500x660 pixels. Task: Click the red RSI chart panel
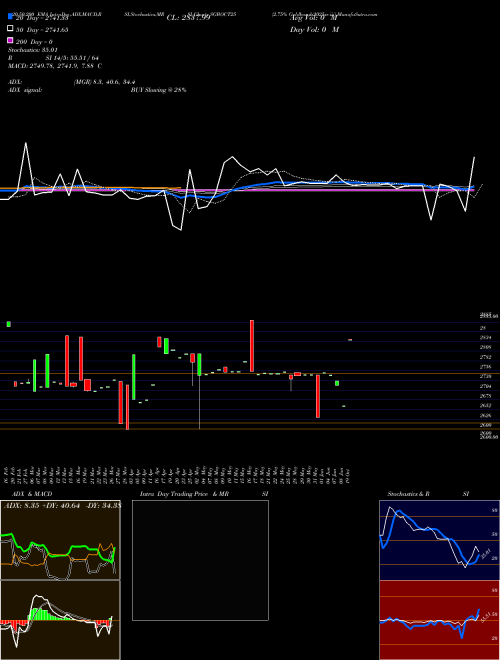pyautogui.click(x=439, y=620)
